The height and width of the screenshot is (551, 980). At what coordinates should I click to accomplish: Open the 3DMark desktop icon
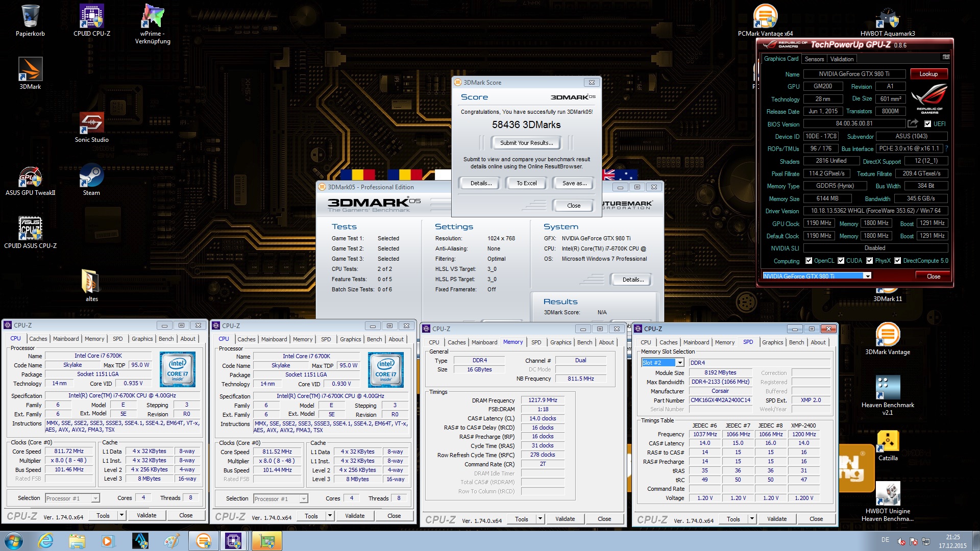[x=30, y=73]
